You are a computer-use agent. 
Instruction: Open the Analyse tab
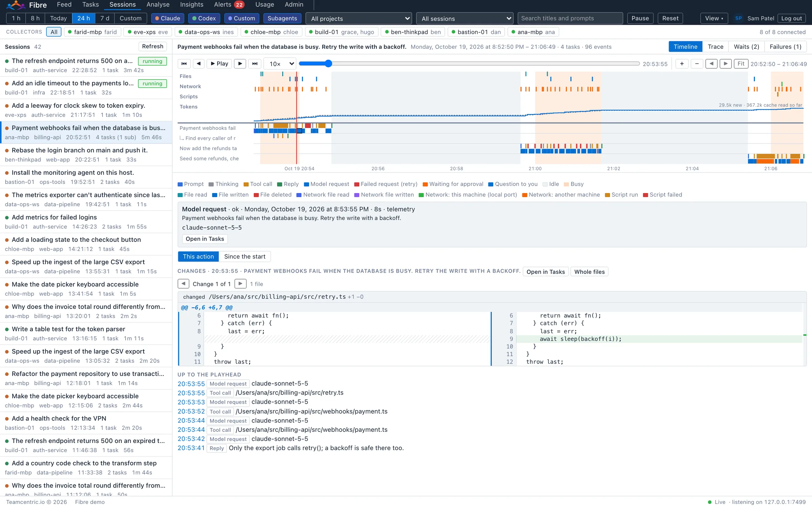(x=158, y=5)
